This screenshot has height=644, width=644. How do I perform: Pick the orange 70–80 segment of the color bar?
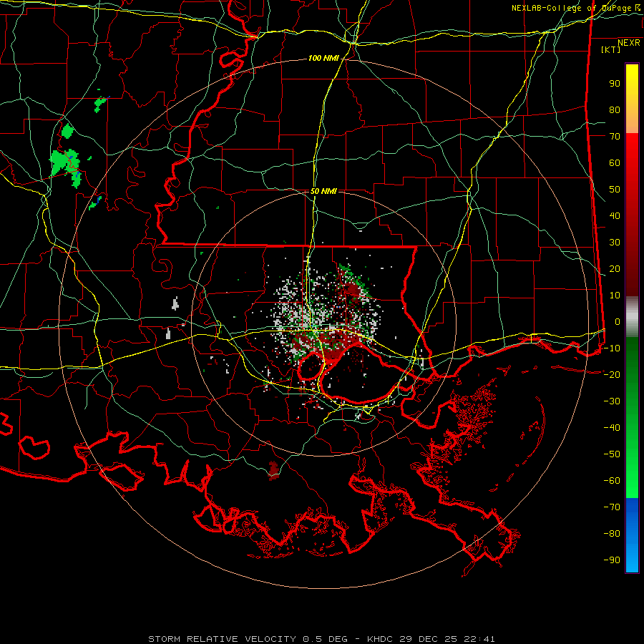point(632,122)
